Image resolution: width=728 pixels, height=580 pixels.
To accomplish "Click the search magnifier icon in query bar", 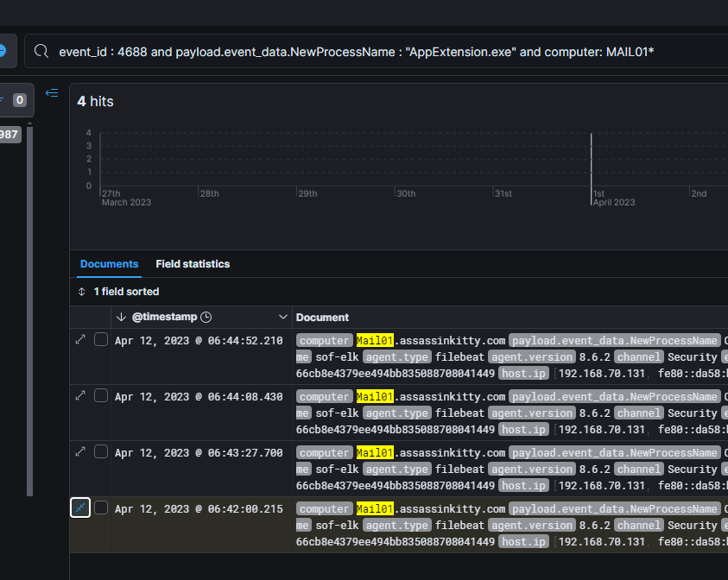I will pos(41,52).
